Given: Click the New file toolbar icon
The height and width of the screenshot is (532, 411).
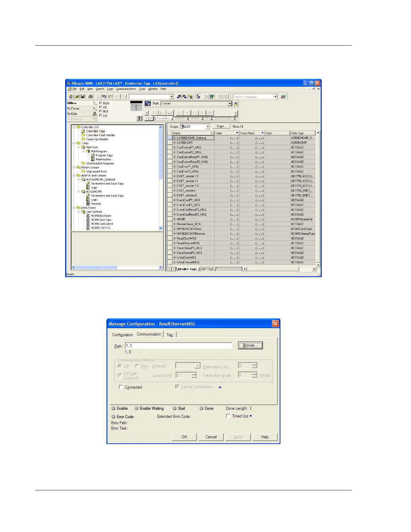Looking at the screenshot, I should [x=71, y=97].
